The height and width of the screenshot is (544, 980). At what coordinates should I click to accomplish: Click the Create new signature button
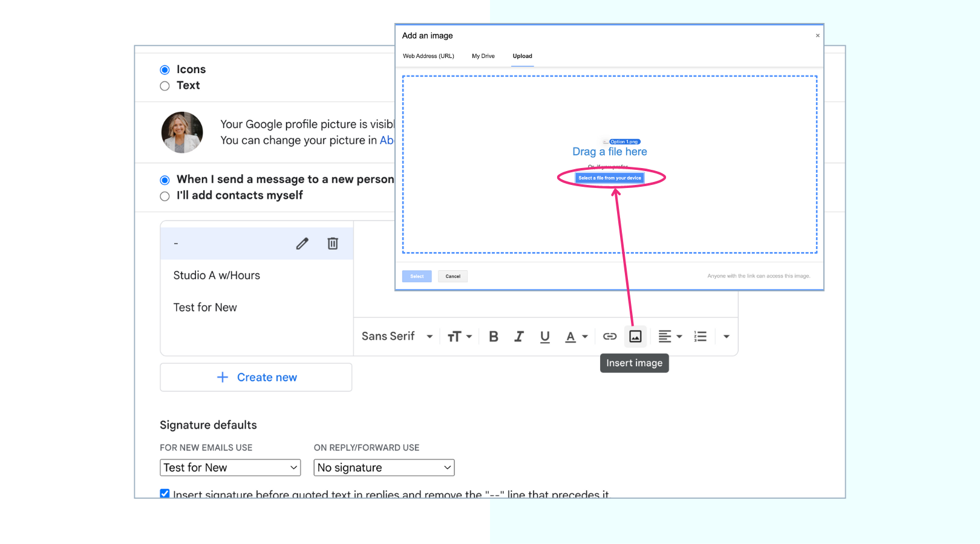point(256,377)
